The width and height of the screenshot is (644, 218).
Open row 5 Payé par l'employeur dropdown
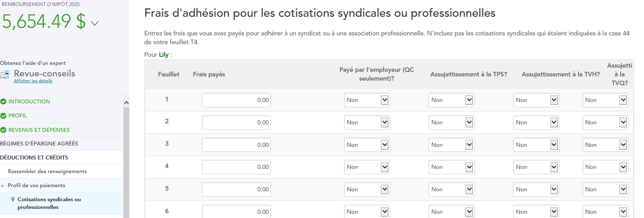tap(367, 190)
